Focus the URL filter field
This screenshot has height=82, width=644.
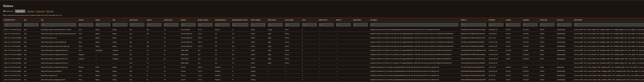tap(58, 25)
